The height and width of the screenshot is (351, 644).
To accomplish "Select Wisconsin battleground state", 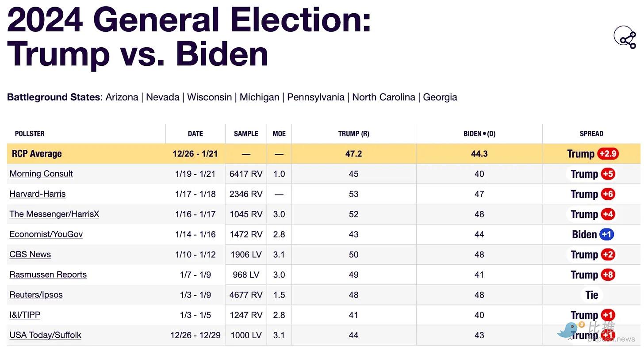I will tap(209, 97).
